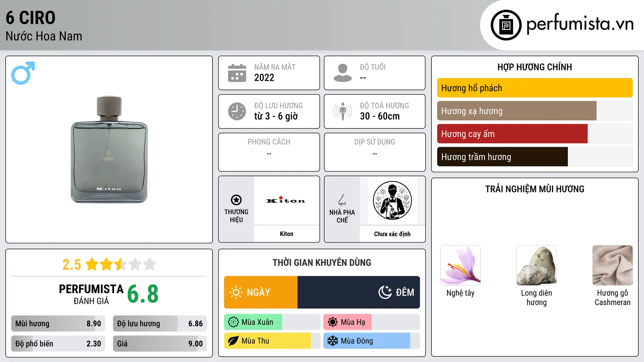Click the Hương trầm hương accord bar
644x362 pixels.
tap(535, 157)
